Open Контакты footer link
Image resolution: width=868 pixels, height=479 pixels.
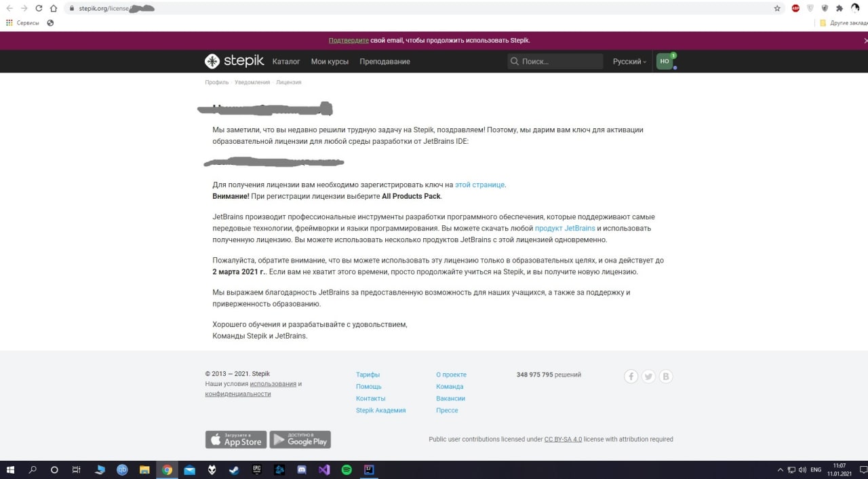[x=370, y=398]
